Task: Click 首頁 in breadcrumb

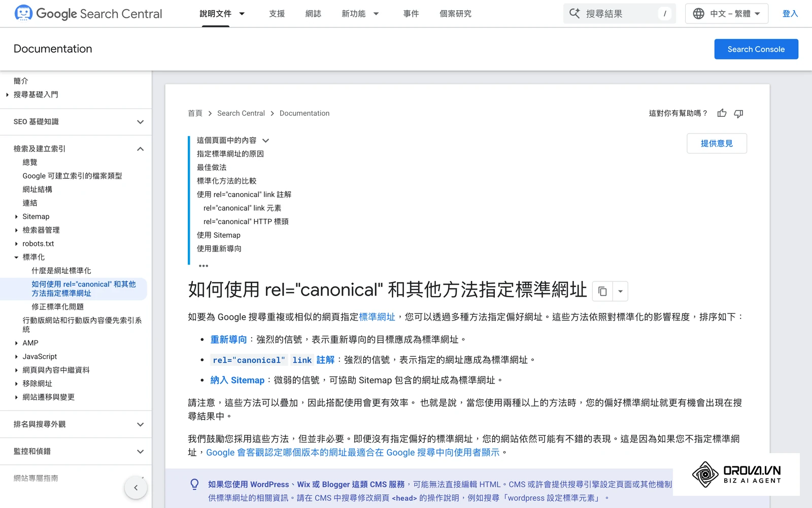Action: 195,113
